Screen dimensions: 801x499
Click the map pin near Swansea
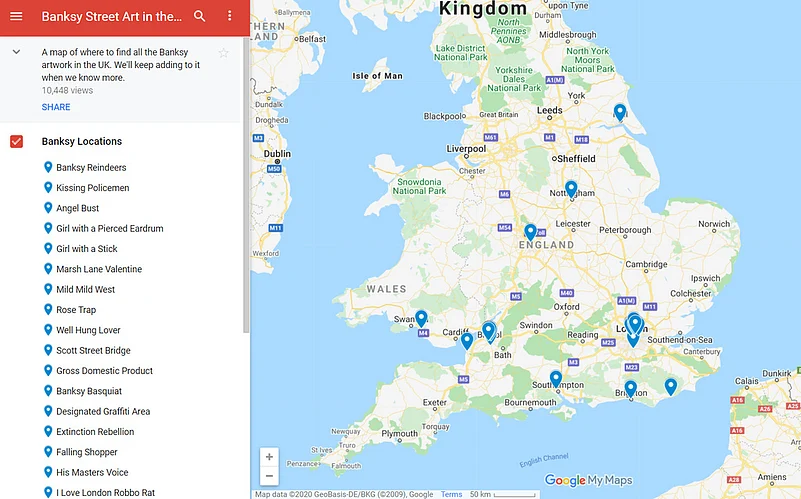point(422,317)
